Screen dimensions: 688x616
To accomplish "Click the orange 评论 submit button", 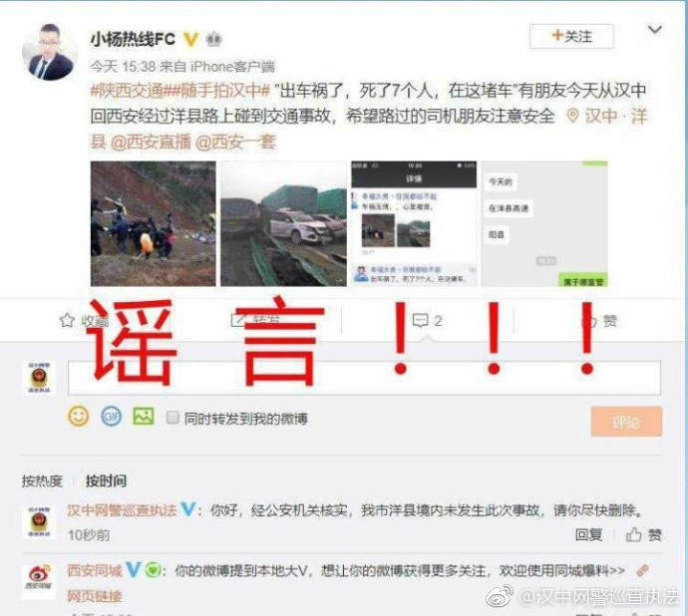I will 626,422.
